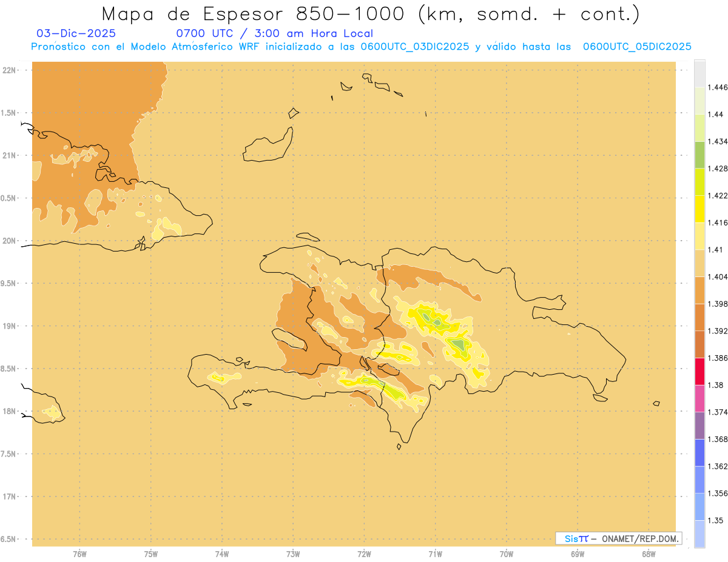Click the '19N' latitude label
Image resolution: width=728 pixels, height=562 pixels.
(x=9, y=326)
